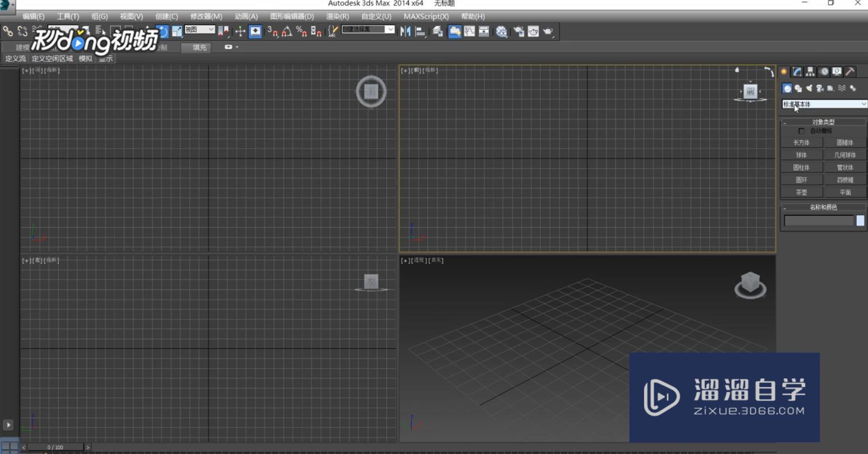
Task: Toggle Angle Snap on
Action: point(286,32)
